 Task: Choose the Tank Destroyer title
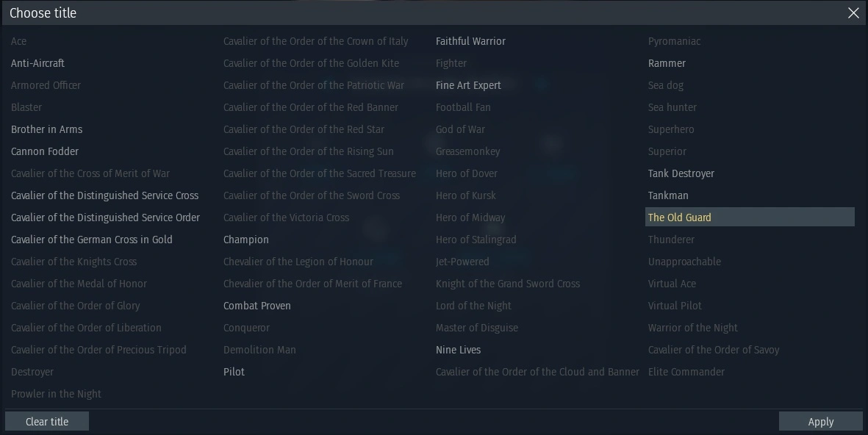[x=681, y=173]
